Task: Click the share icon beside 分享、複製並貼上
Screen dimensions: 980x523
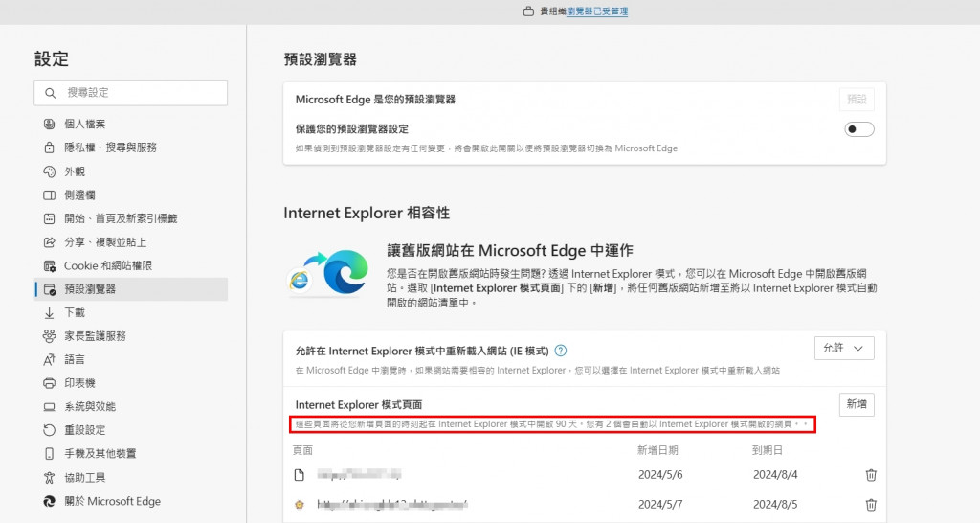Action: [50, 242]
